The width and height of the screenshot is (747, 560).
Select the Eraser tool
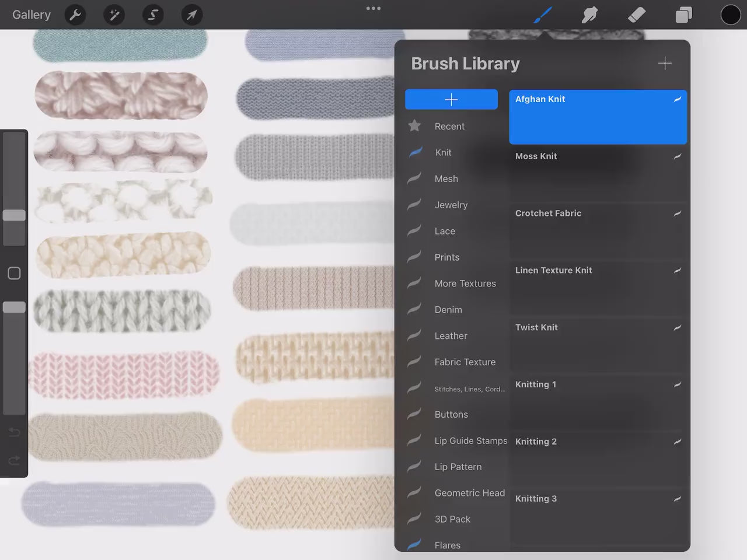click(x=637, y=15)
